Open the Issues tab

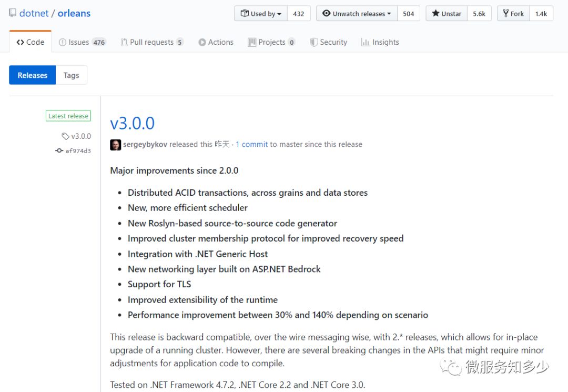(x=82, y=42)
